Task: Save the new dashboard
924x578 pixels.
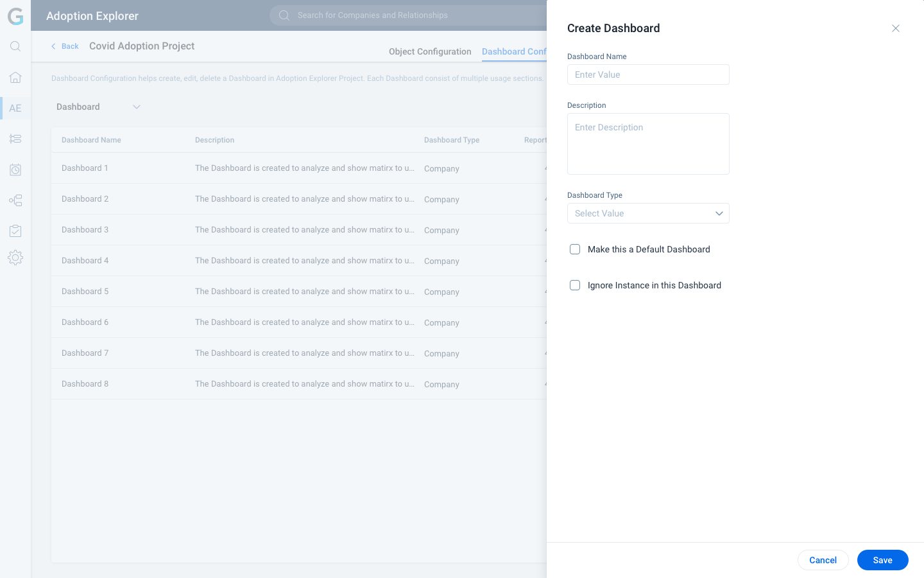Action: [883, 560]
